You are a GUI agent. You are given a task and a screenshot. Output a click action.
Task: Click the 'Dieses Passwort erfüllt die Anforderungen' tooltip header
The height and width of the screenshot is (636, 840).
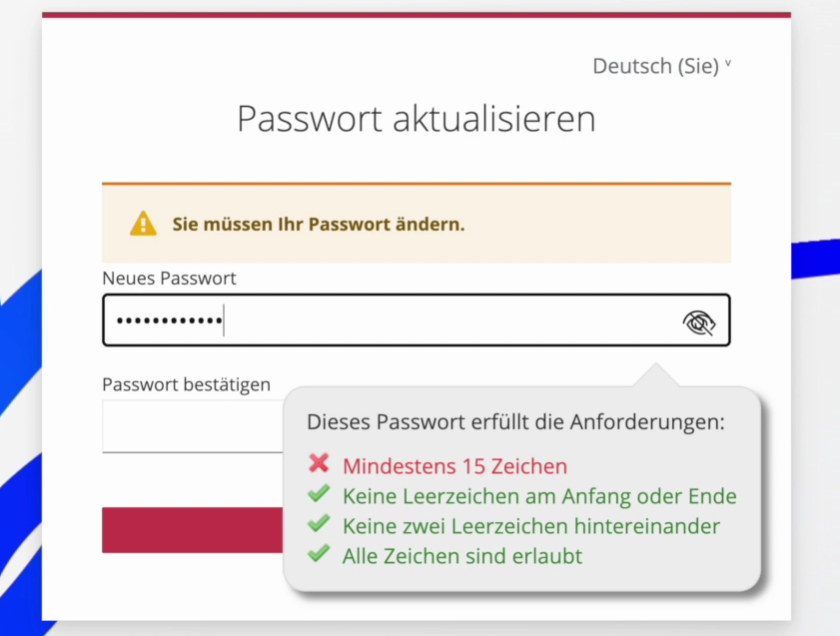click(x=515, y=422)
